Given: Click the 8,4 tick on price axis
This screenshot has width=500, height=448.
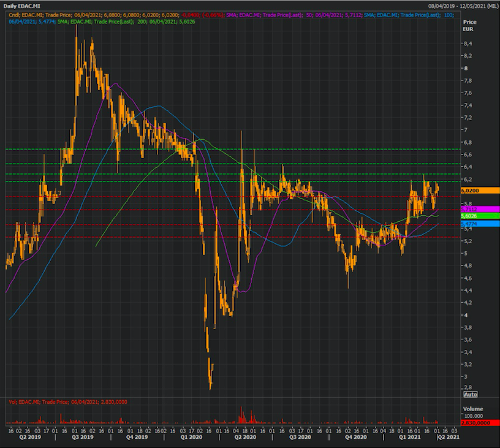Looking at the screenshot, I should coord(468,44).
